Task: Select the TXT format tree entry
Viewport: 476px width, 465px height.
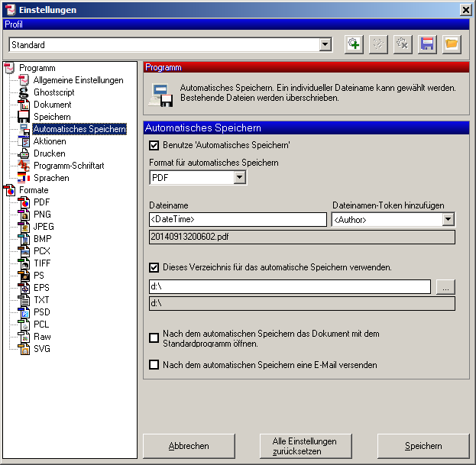Action: click(x=41, y=300)
